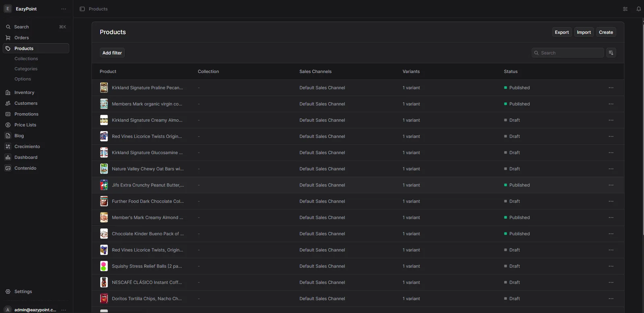Click the magnifier icon beside sidebar Search
Screen dimensions: 644x313
point(8,27)
